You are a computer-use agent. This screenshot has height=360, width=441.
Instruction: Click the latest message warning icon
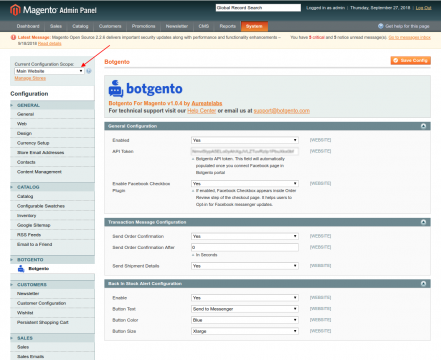(x=13, y=37)
